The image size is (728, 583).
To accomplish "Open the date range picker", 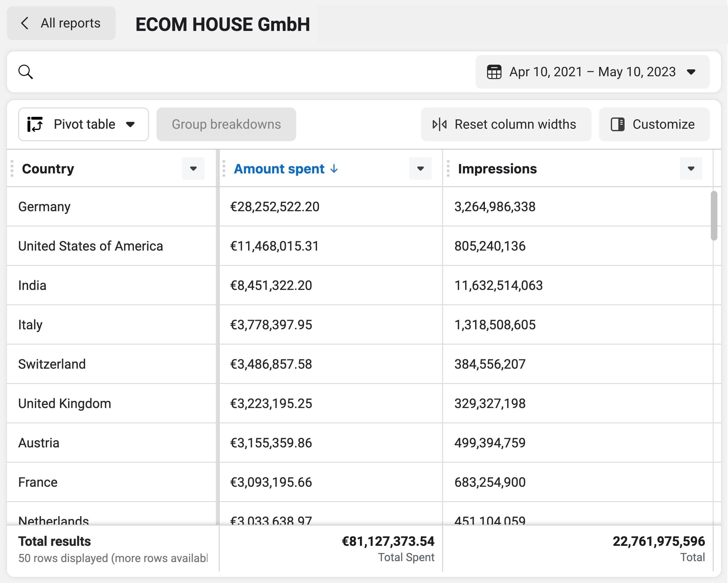I will click(x=592, y=72).
